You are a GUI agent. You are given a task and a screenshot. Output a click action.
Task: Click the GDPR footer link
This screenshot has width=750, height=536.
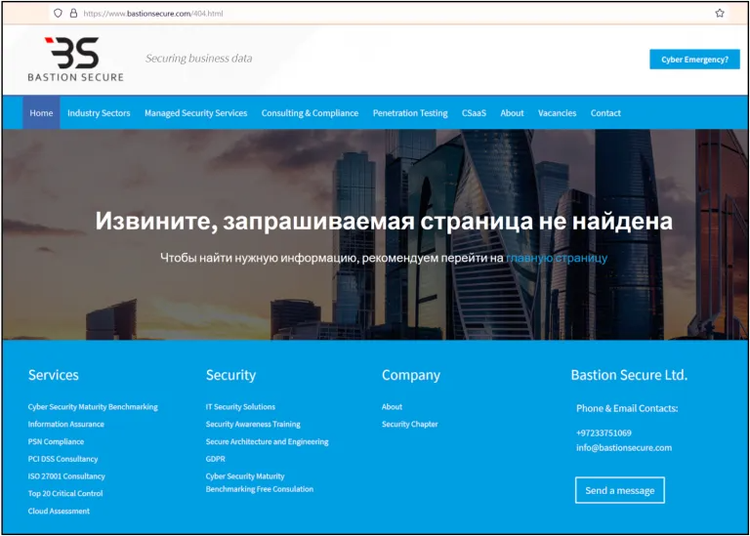point(215,459)
